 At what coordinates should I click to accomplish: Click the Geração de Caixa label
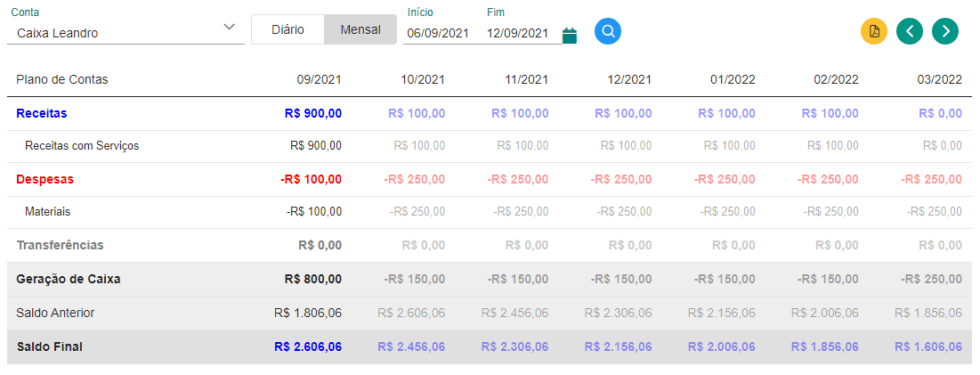pos(69,279)
